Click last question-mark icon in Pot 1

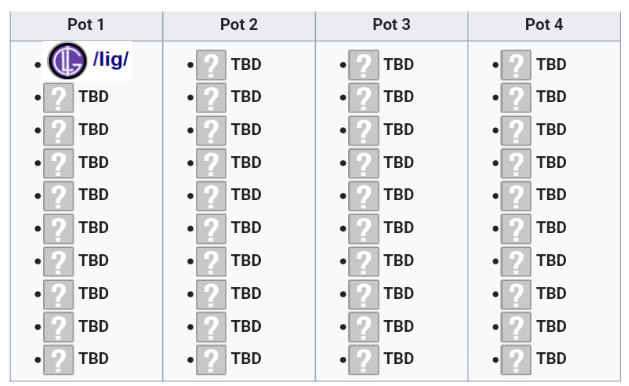[59, 360]
